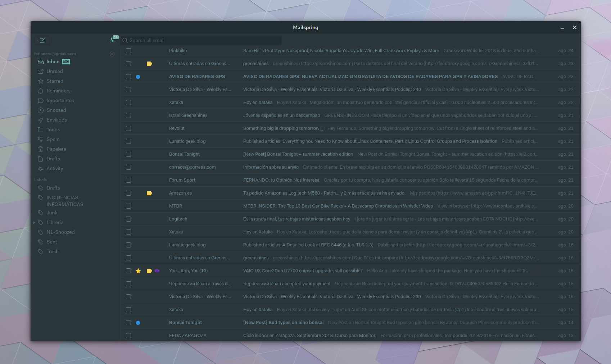Image resolution: width=611 pixels, height=364 pixels.
Task: Minimize the Mailspring window
Action: click(562, 28)
